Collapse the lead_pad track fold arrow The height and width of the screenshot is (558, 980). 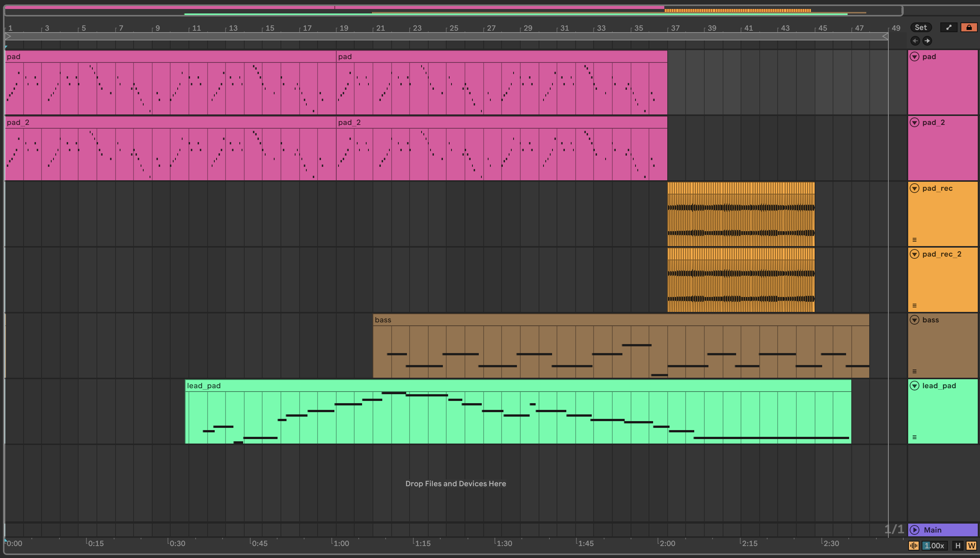(x=915, y=386)
